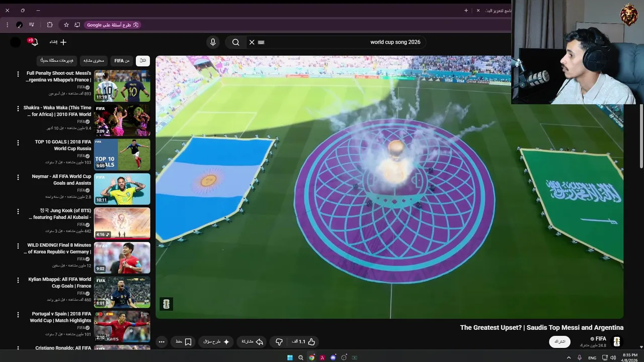Open Kylian Mbappé World Cup goals thumbnail

122,292
